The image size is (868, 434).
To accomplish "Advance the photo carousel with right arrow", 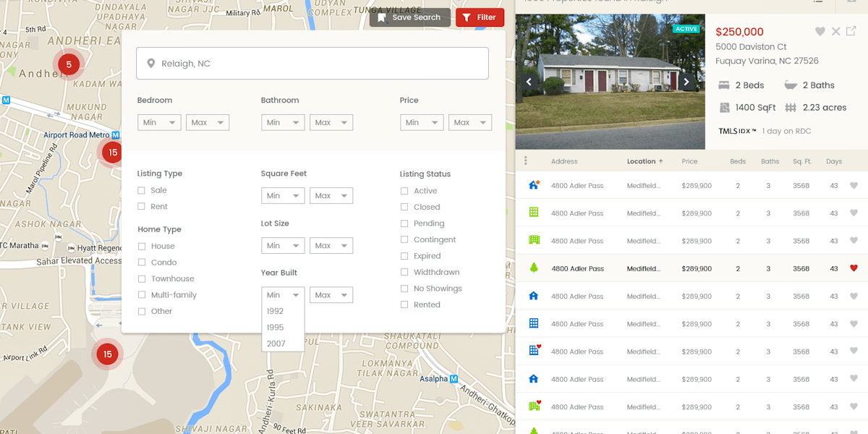I will [x=686, y=82].
